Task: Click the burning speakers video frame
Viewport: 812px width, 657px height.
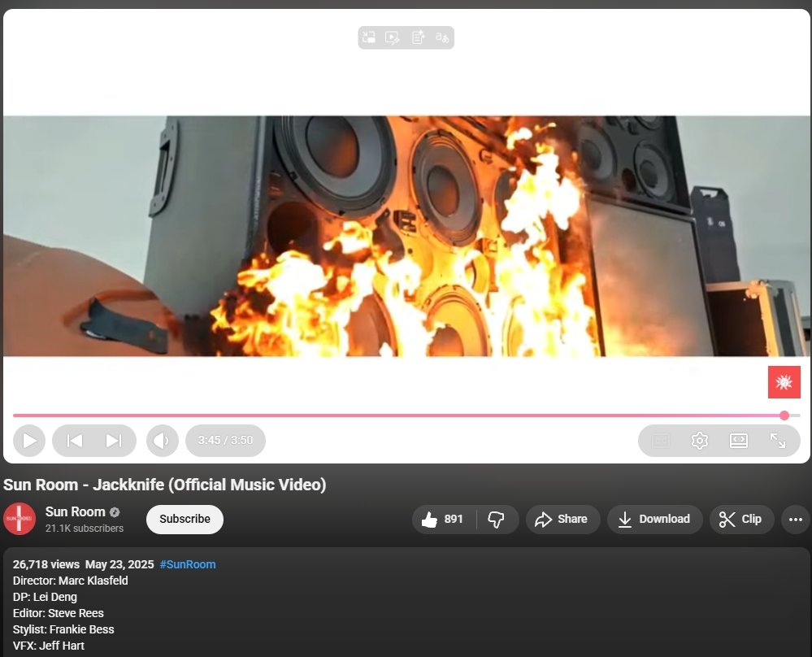Action: point(406,236)
